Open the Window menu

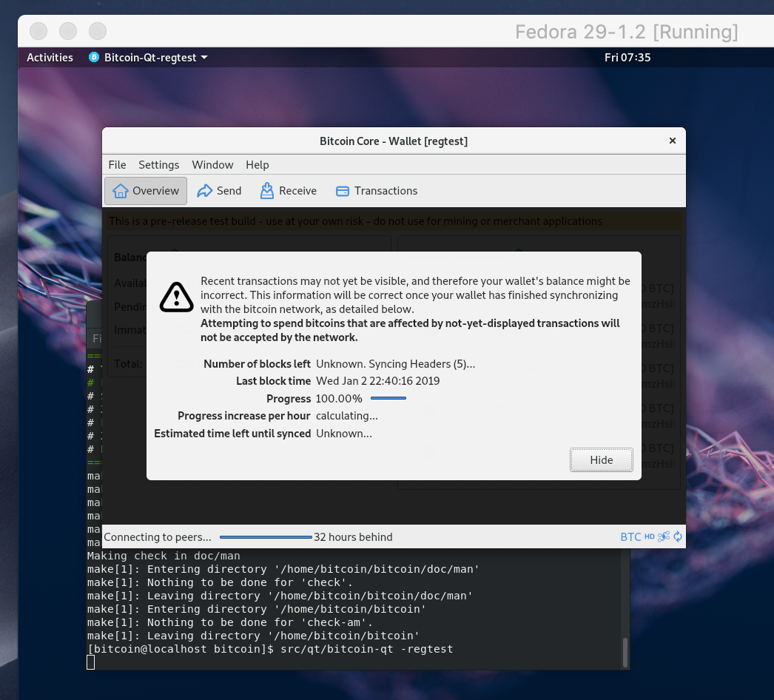point(213,165)
